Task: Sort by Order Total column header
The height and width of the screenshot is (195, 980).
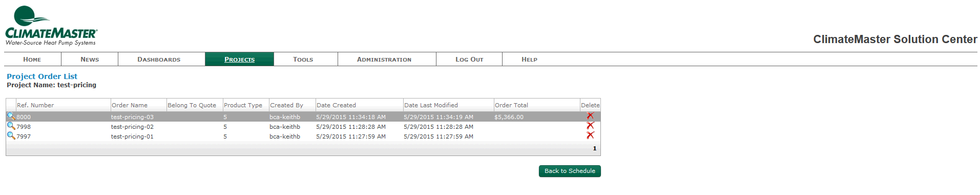Action: pyautogui.click(x=511, y=105)
